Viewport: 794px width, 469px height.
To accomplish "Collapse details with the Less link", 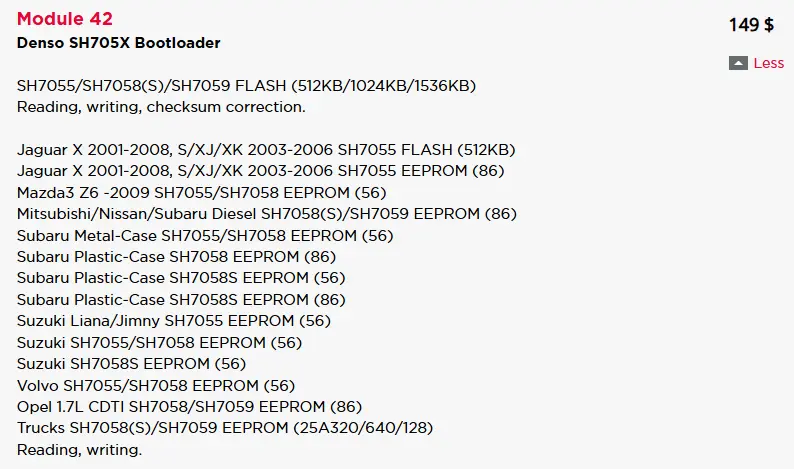I will 768,63.
